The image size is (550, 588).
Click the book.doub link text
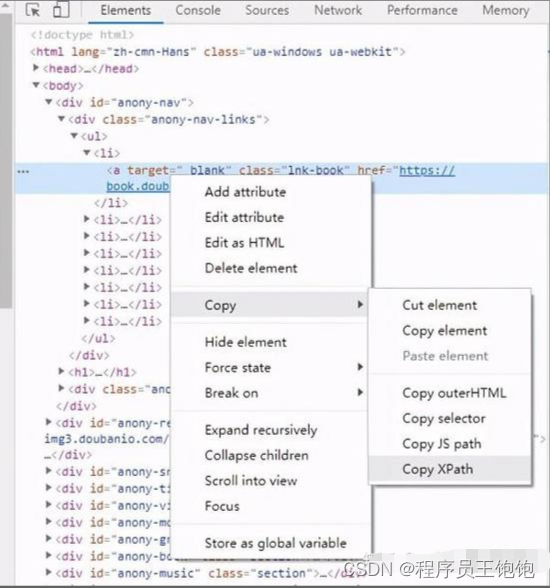click(x=138, y=186)
